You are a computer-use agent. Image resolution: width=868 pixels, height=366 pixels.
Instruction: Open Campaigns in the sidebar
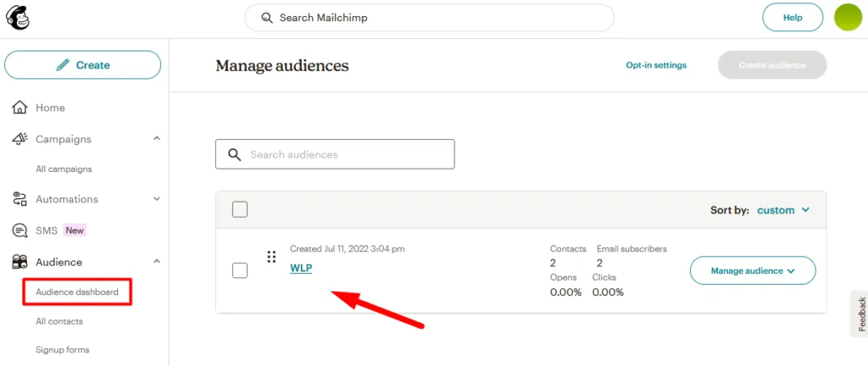64,139
